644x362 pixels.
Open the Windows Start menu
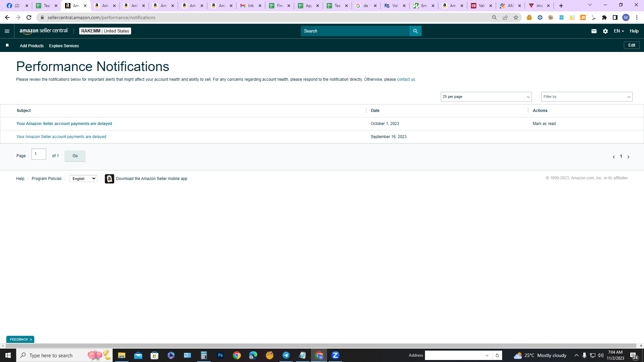(x=8, y=355)
